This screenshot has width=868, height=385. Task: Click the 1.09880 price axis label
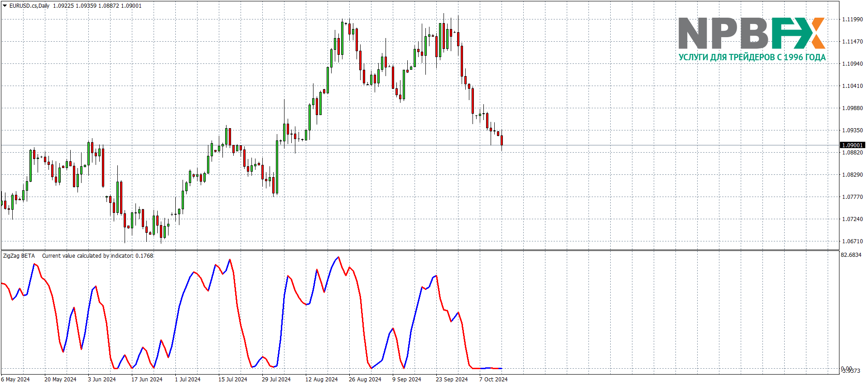852,108
